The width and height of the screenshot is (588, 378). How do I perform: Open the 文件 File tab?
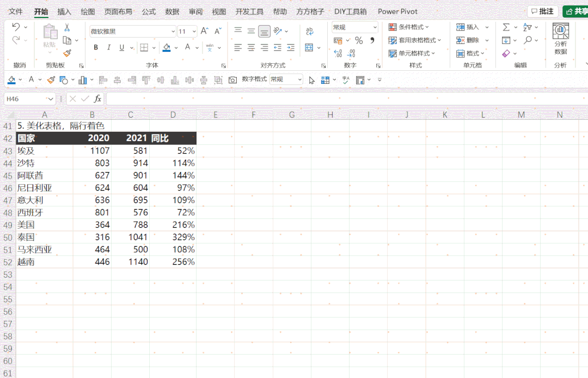15,11
